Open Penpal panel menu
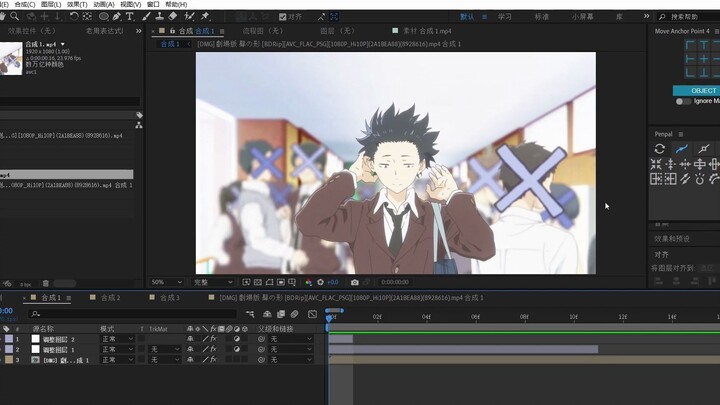The image size is (720, 405). (681, 134)
